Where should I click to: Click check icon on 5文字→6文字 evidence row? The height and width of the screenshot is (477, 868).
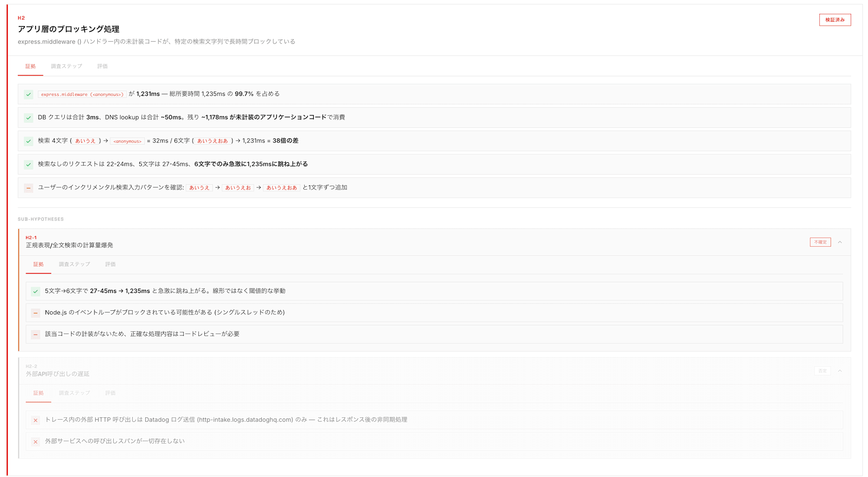click(36, 291)
